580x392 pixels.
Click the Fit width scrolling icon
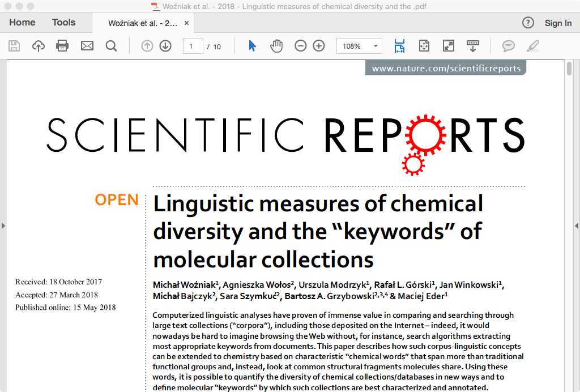click(x=399, y=46)
